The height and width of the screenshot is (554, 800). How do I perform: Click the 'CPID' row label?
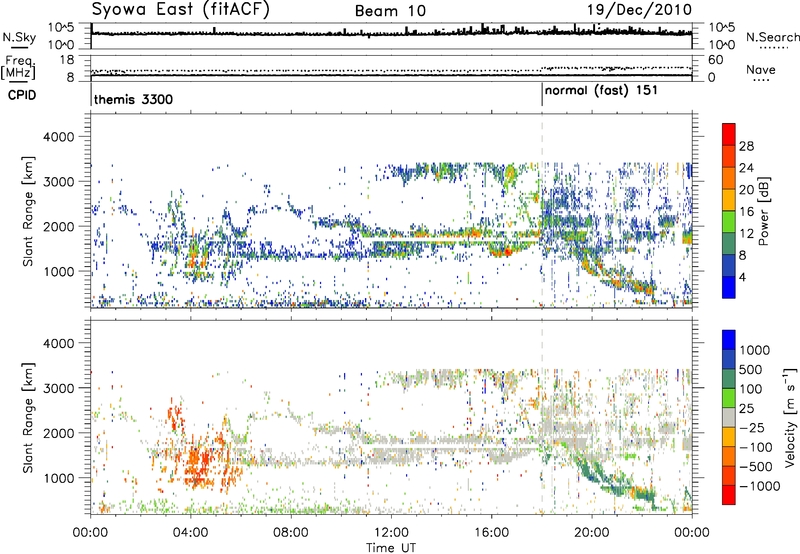22,95
